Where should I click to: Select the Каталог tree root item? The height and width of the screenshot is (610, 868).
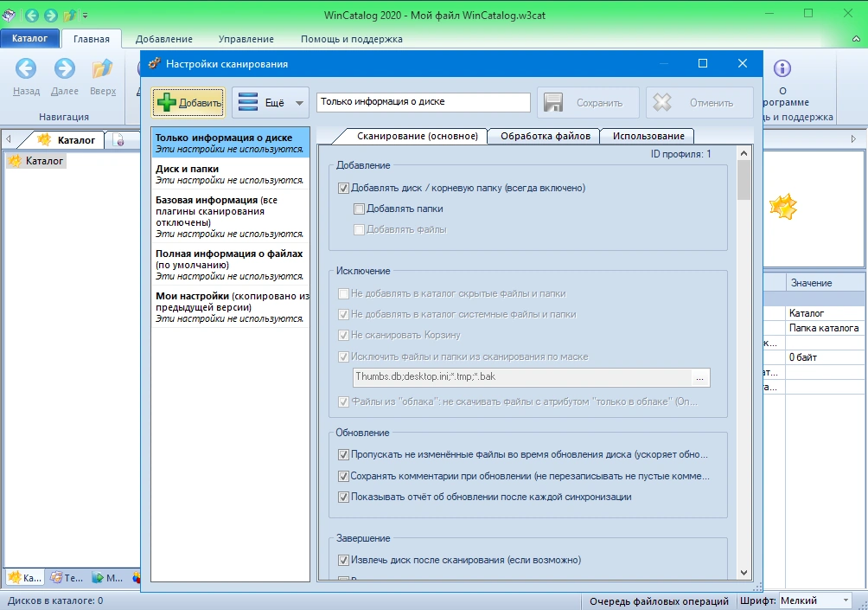coord(36,161)
